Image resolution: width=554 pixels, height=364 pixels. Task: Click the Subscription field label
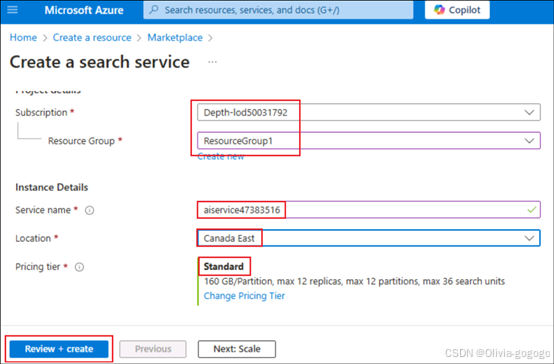pyautogui.click(x=41, y=112)
